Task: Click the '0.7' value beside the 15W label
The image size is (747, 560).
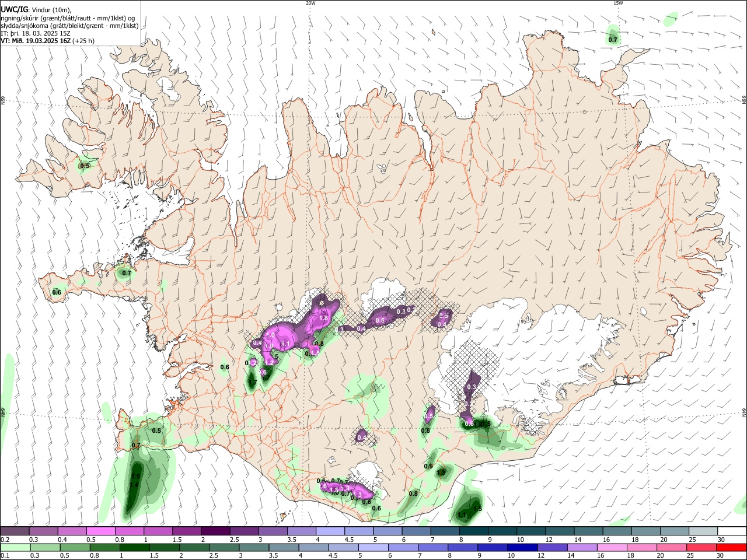Action: point(613,40)
